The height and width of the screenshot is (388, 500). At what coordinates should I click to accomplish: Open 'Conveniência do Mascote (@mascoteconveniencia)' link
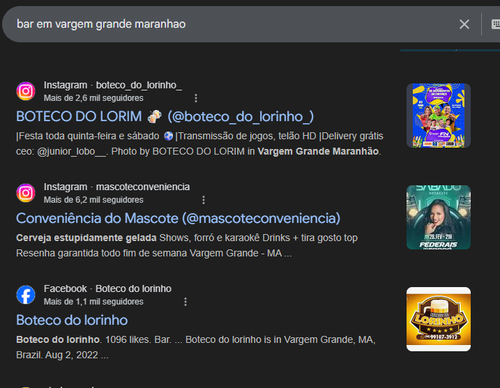pos(178,218)
